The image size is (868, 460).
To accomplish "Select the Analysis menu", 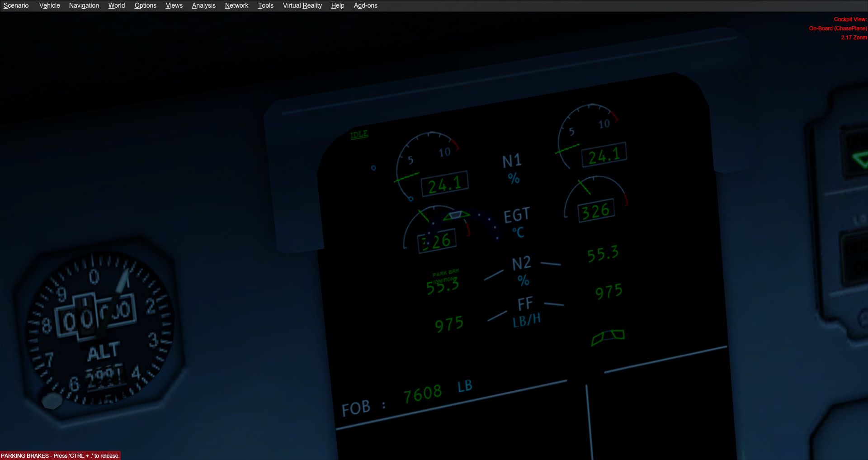I will pyautogui.click(x=203, y=5).
